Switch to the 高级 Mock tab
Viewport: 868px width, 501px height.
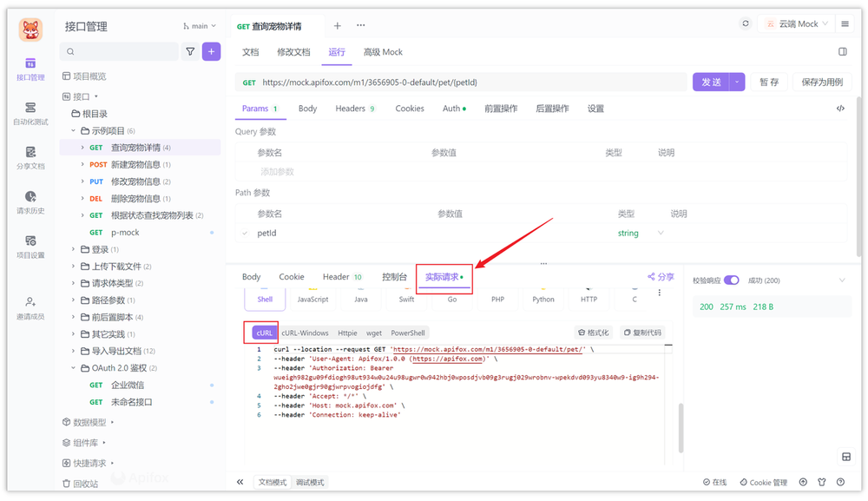(383, 52)
